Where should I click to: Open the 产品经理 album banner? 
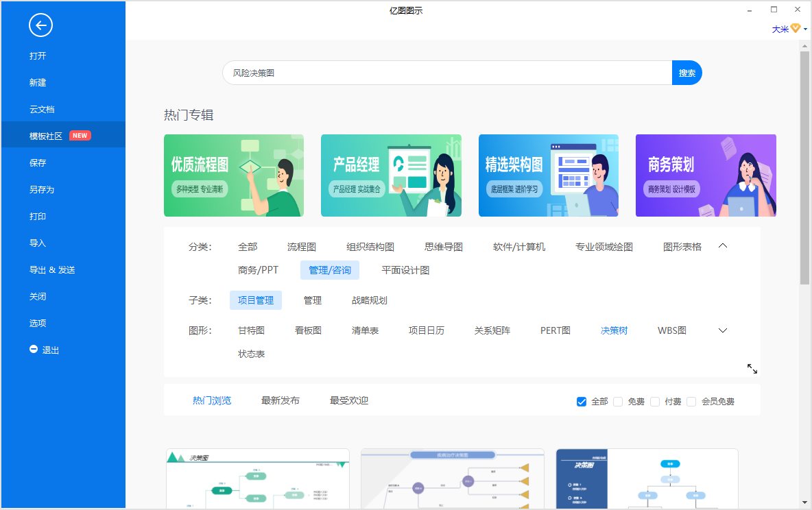pyautogui.click(x=391, y=175)
